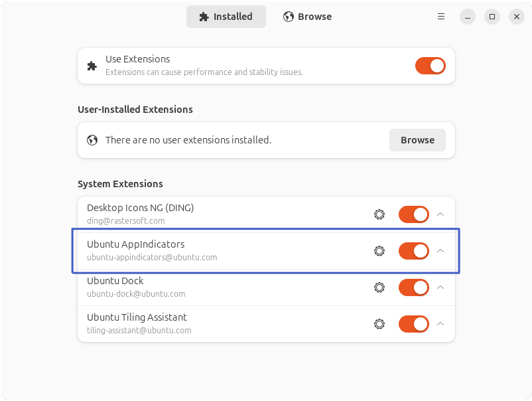Click ubuntu-dock@ubuntu.com identifier text
The width and height of the screenshot is (532, 401).
(136, 293)
